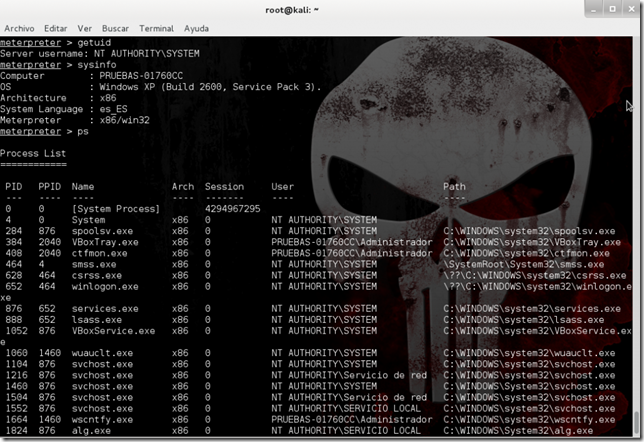
Task: Click the 'sysinfo' command text
Action: tap(97, 65)
